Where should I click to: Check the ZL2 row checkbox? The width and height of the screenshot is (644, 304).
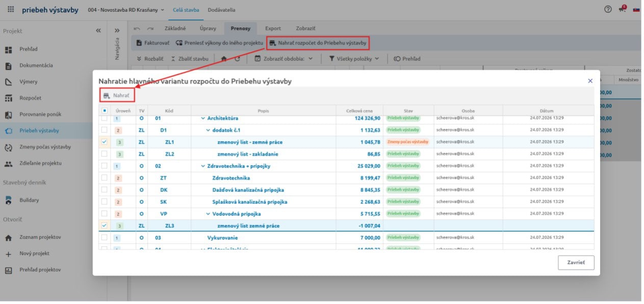(105, 154)
